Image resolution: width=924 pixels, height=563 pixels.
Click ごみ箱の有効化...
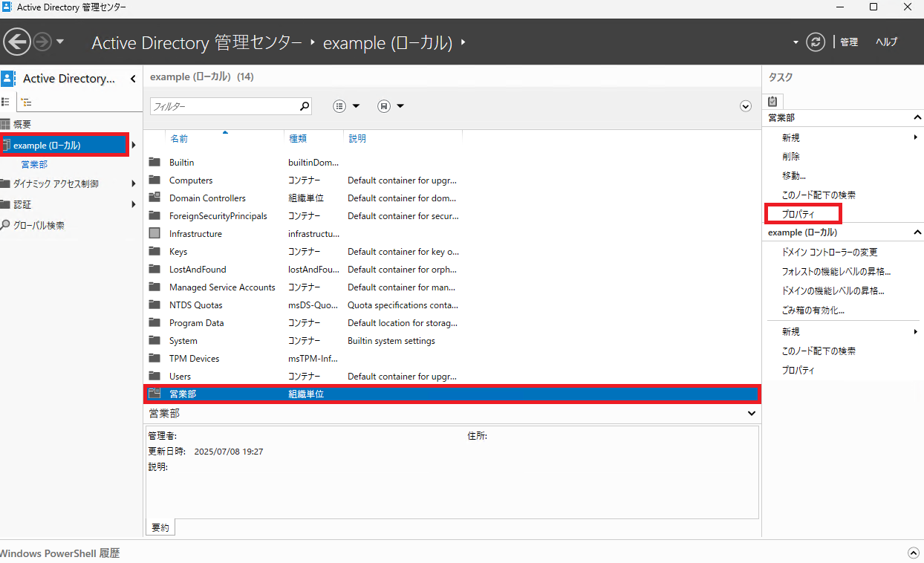click(x=813, y=310)
